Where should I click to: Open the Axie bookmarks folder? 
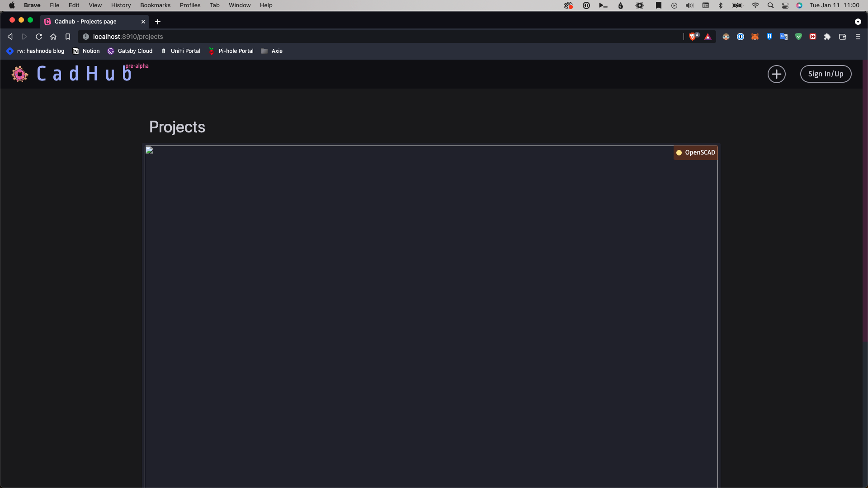[x=272, y=51]
